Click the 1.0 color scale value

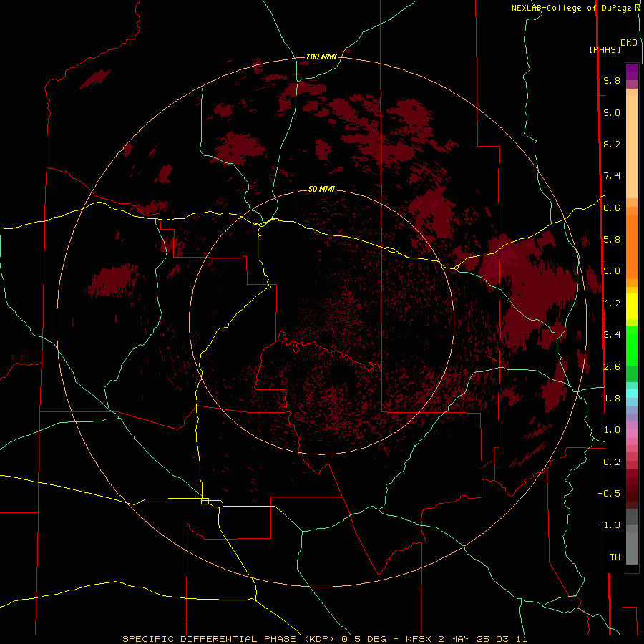(612, 430)
